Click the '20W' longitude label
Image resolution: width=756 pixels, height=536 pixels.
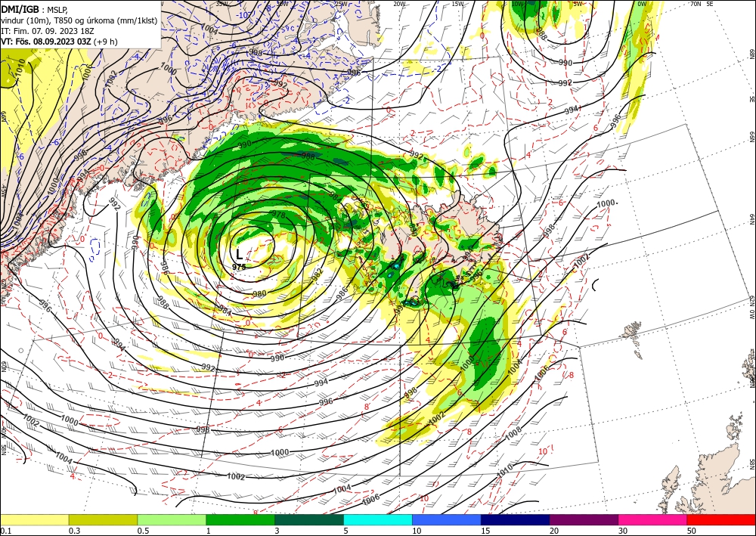coord(398,4)
